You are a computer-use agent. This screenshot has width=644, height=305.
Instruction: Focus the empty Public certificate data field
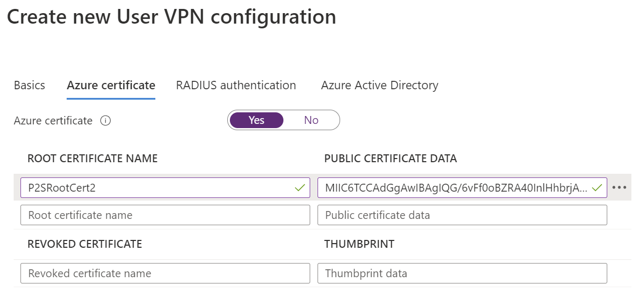tap(462, 215)
